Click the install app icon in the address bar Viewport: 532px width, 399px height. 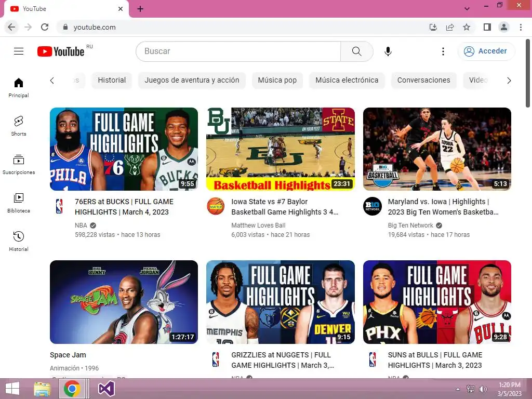[433, 27]
